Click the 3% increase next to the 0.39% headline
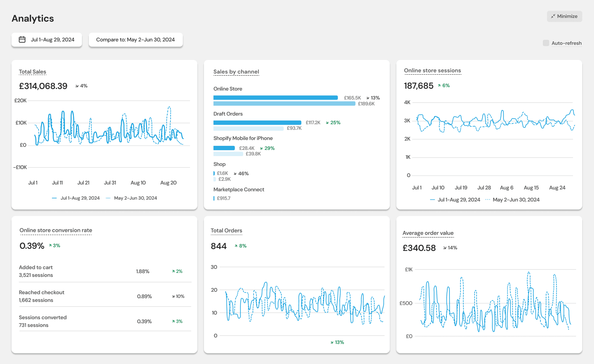594x364 pixels. (x=54, y=246)
